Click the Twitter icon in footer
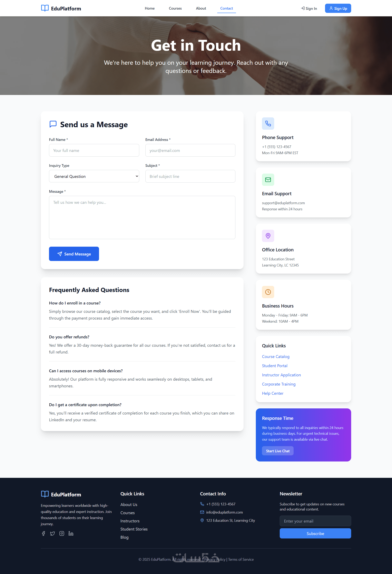This screenshot has width=392, height=574. click(x=52, y=534)
